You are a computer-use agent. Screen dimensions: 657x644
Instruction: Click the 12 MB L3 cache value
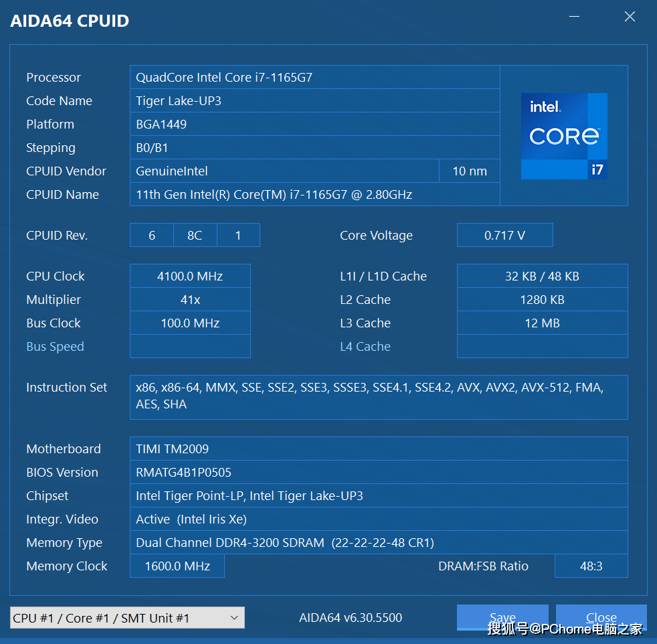(x=542, y=323)
